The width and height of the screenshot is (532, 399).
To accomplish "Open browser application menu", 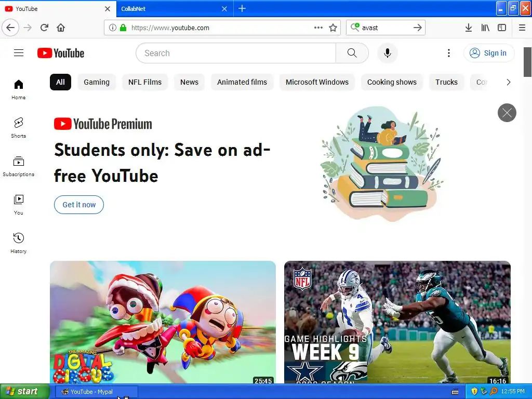I will coord(522,28).
